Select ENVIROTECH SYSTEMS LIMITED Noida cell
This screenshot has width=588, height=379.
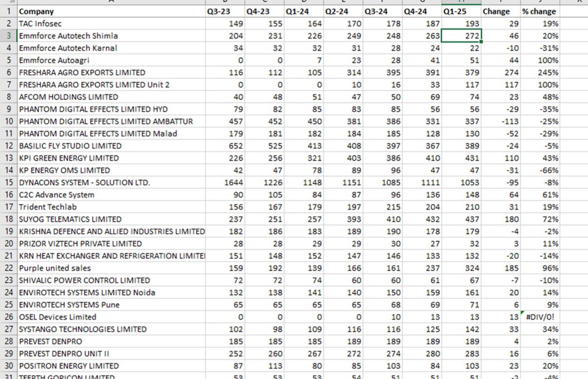(x=111, y=293)
